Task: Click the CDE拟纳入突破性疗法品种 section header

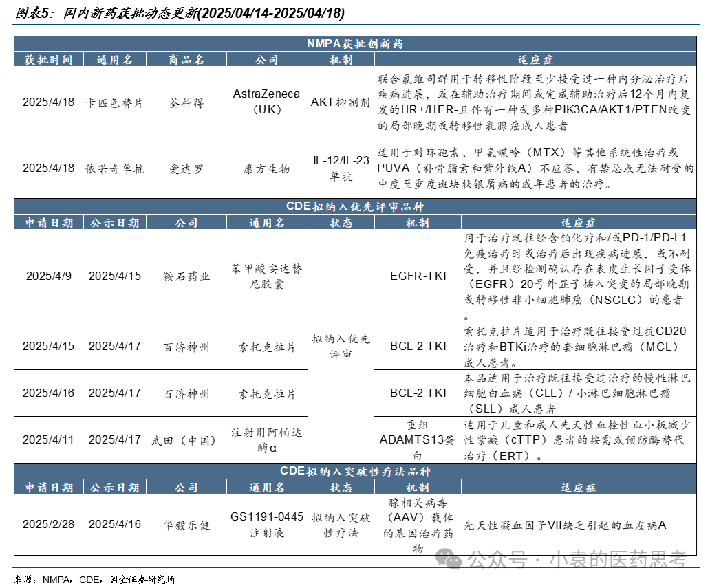Action: pos(355,471)
